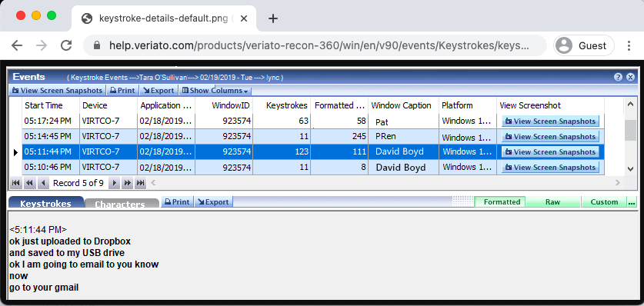Select the Custom view mode
This screenshot has height=306, width=644.
[604, 201]
